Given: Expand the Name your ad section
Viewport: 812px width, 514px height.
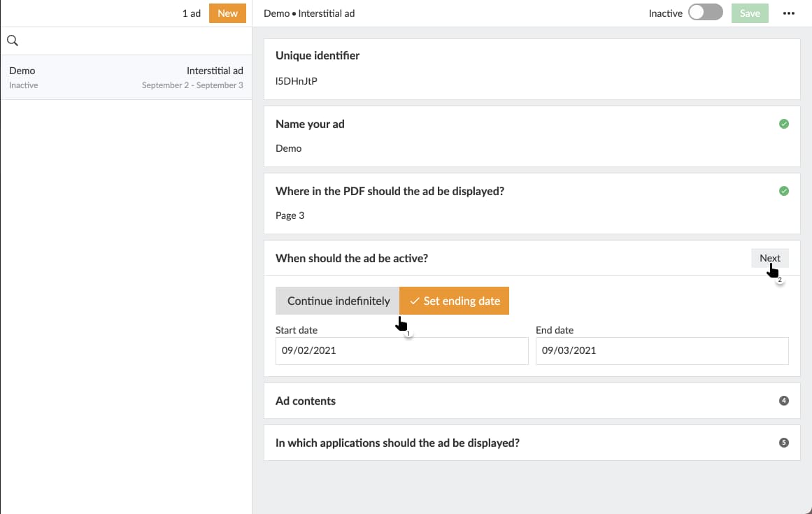Looking at the screenshot, I should click(x=310, y=124).
